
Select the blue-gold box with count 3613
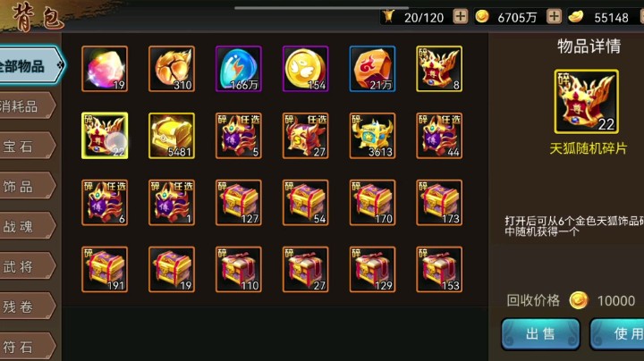(x=372, y=136)
